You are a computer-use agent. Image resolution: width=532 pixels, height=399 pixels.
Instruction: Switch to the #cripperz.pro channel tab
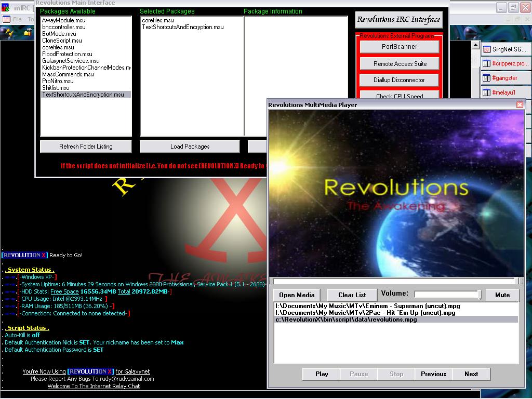506,63
